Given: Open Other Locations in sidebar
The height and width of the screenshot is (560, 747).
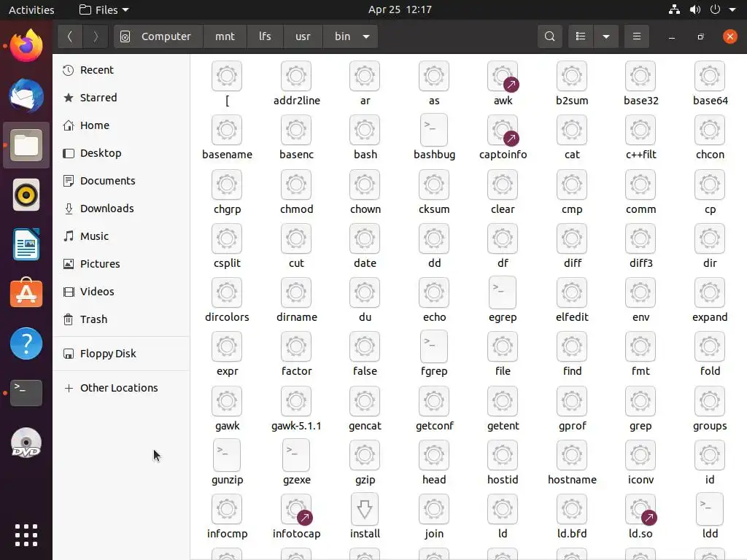Looking at the screenshot, I should (x=121, y=388).
